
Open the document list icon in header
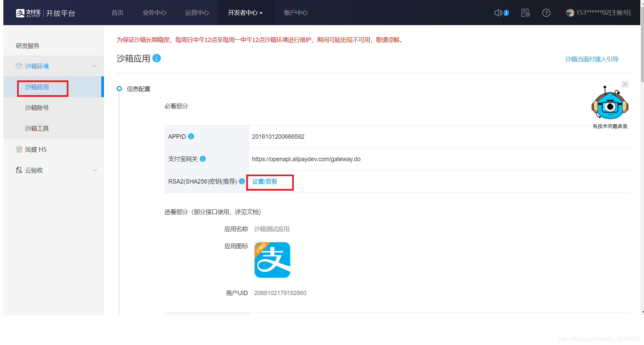(526, 13)
